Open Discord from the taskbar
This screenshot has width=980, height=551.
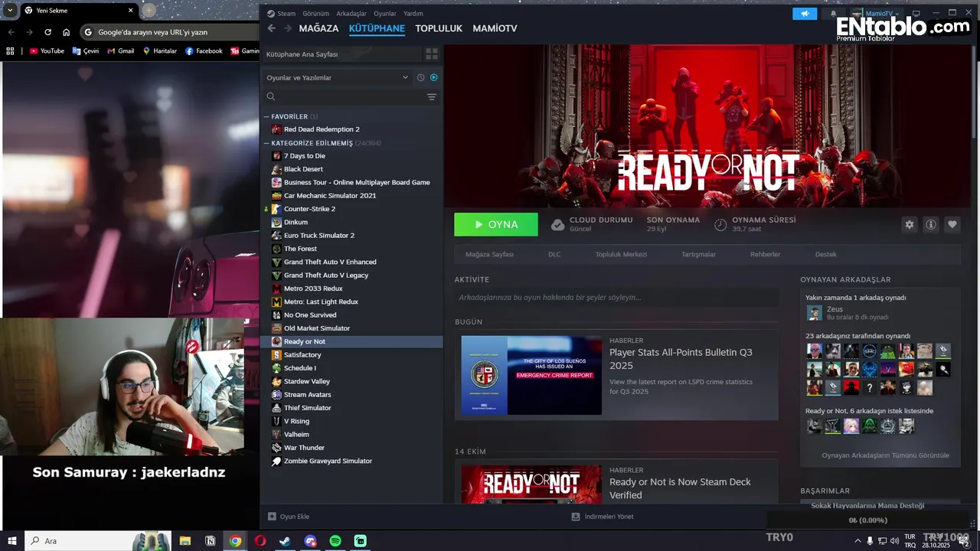(x=310, y=541)
